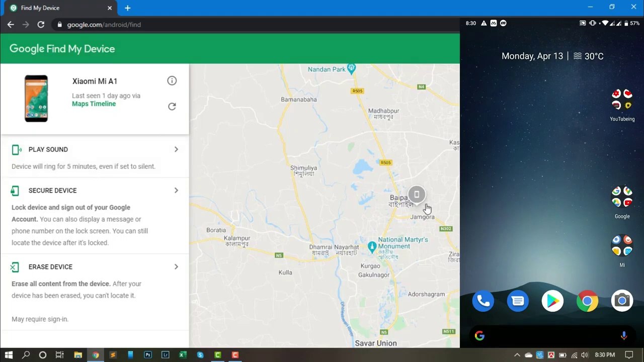Click the Xiaomi Mi A1 phone thumbnail
644x362 pixels.
tap(36, 99)
